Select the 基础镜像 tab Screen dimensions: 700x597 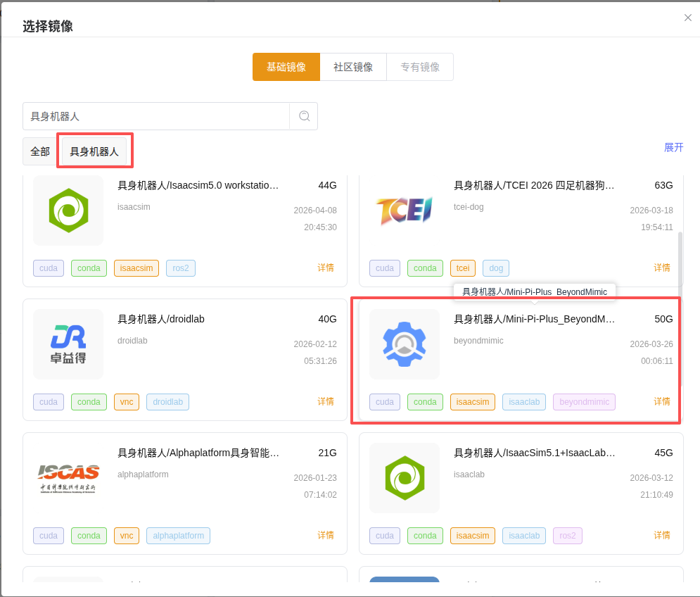286,67
